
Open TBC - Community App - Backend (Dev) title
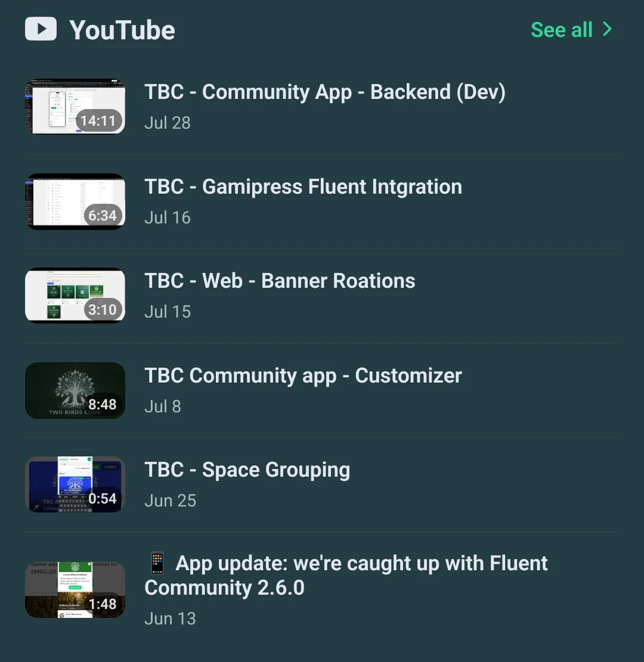click(325, 92)
